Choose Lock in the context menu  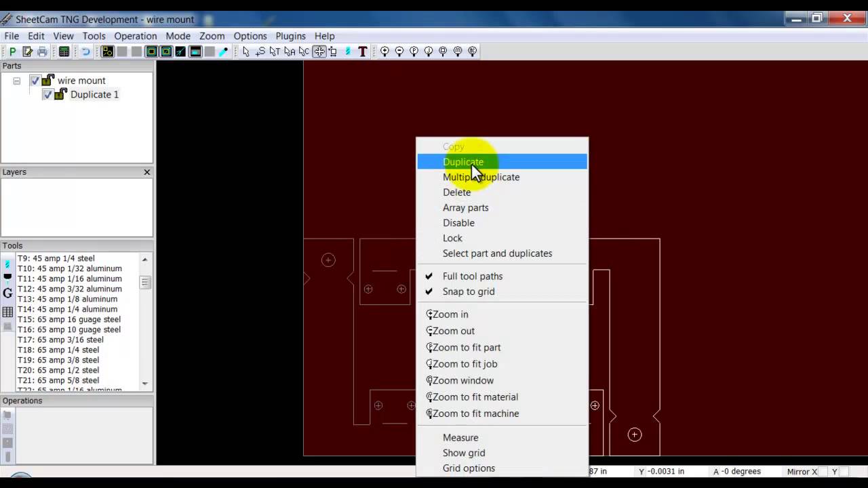(501, 238)
